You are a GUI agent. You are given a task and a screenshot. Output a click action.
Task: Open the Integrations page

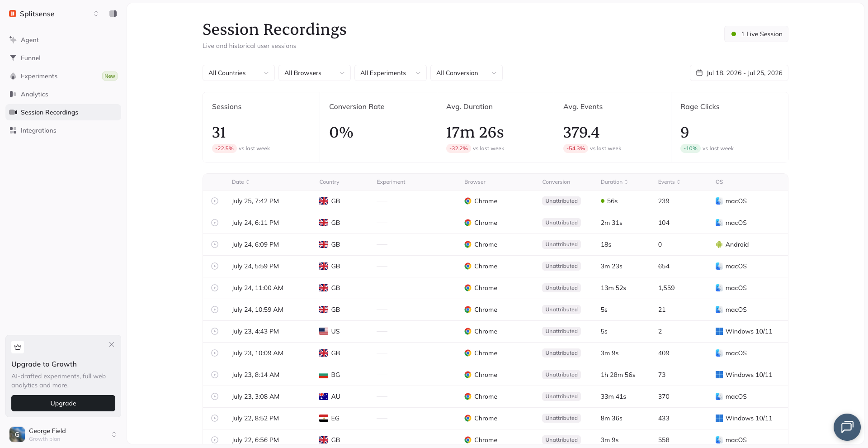tap(63, 130)
